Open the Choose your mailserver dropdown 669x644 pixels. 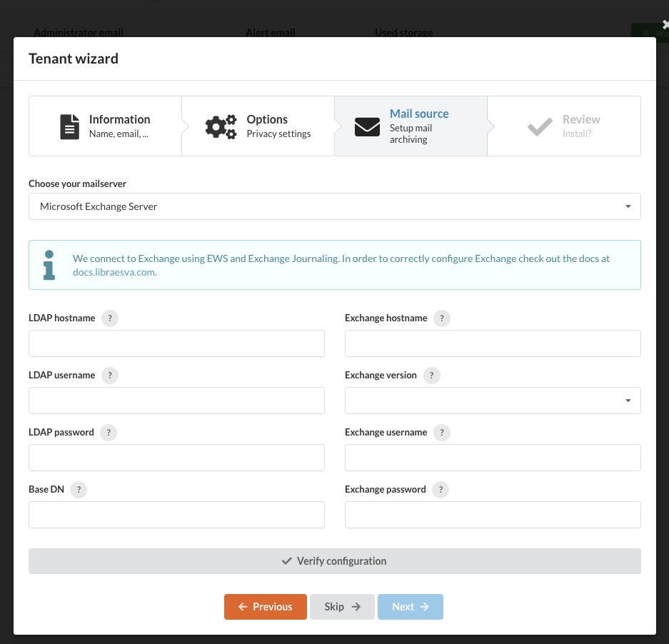334,206
